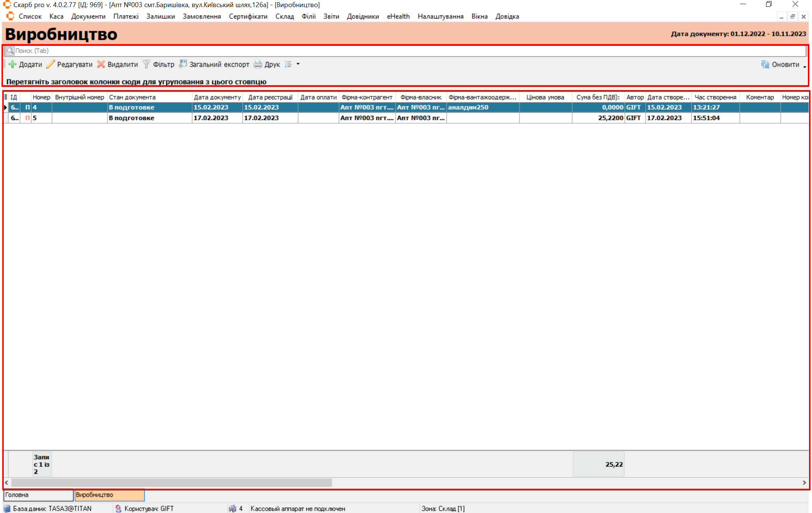Sort by Дата документу column header
This screenshot has height=513, width=812.
click(217, 97)
